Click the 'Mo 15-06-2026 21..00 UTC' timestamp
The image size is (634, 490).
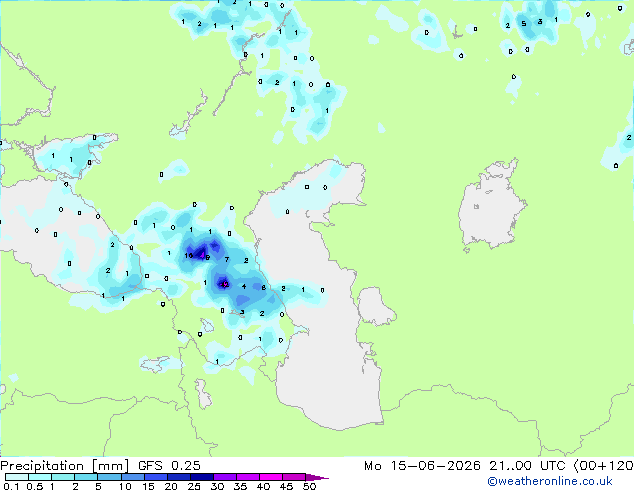pos(465,466)
